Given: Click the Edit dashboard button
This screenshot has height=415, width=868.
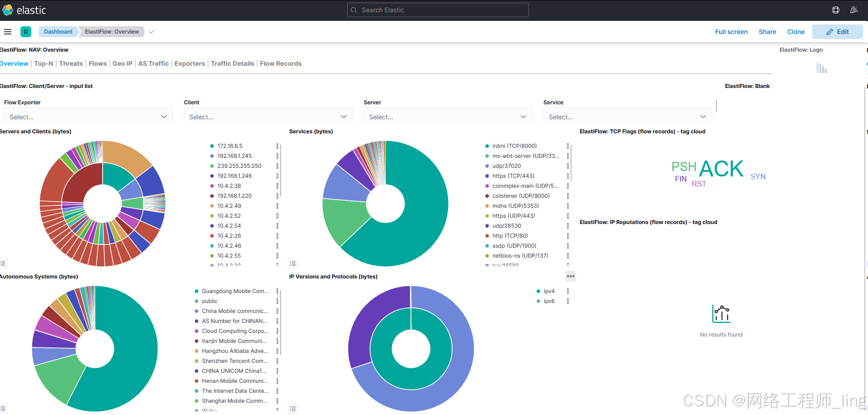Looking at the screenshot, I should pyautogui.click(x=838, y=32).
